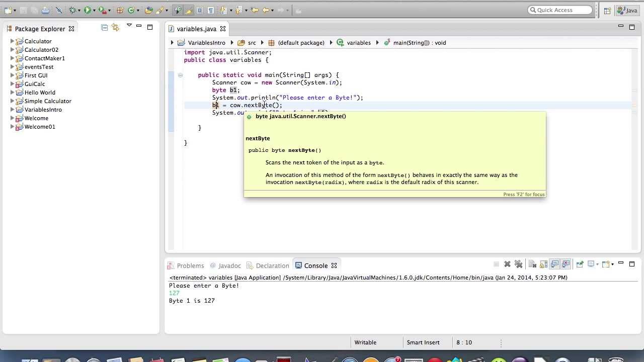Click the Pin Console icon
This screenshot has height=362, width=644.
pos(580,264)
